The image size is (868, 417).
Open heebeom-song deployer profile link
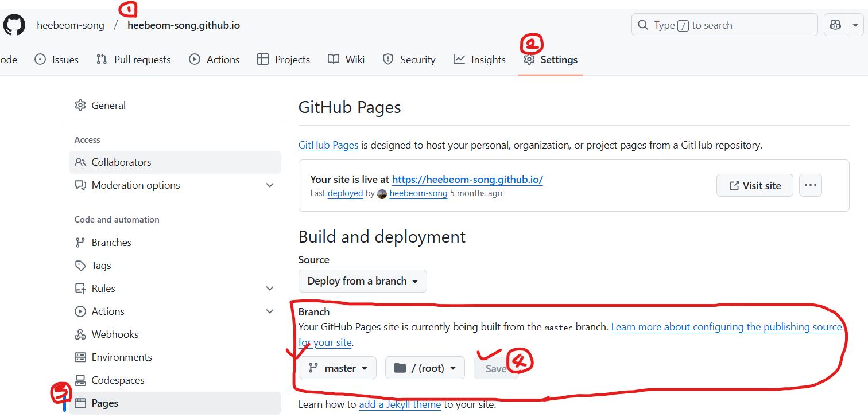(418, 193)
